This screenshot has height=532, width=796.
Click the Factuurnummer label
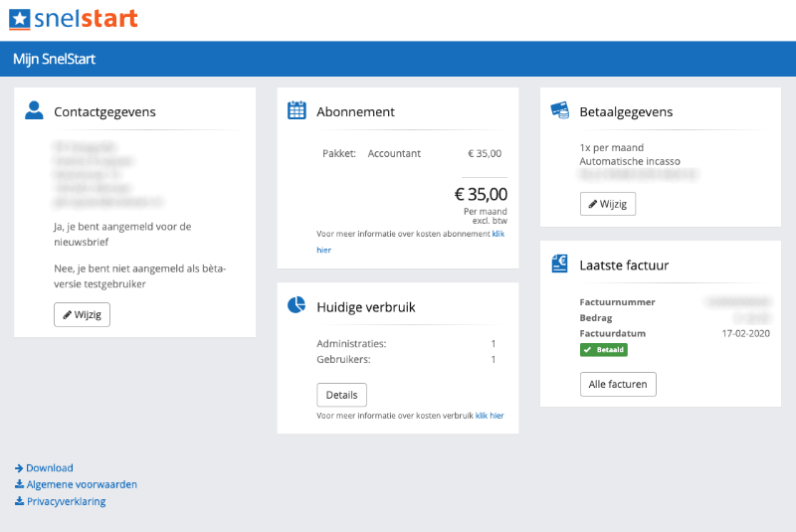[617, 301]
